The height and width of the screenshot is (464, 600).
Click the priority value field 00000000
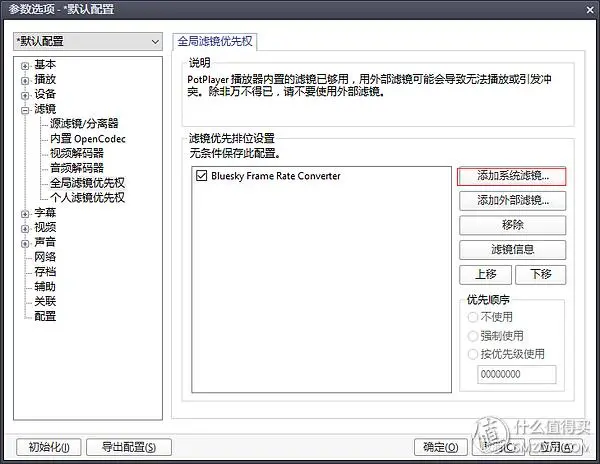pos(517,374)
